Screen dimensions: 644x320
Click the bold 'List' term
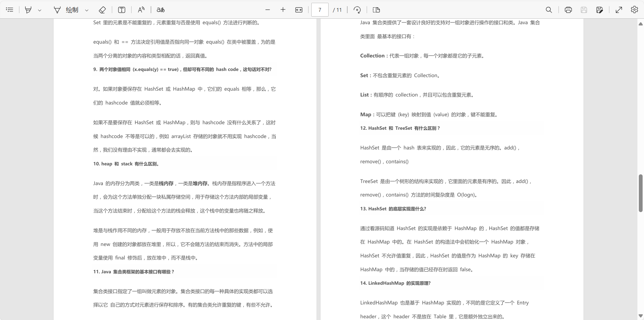point(364,95)
